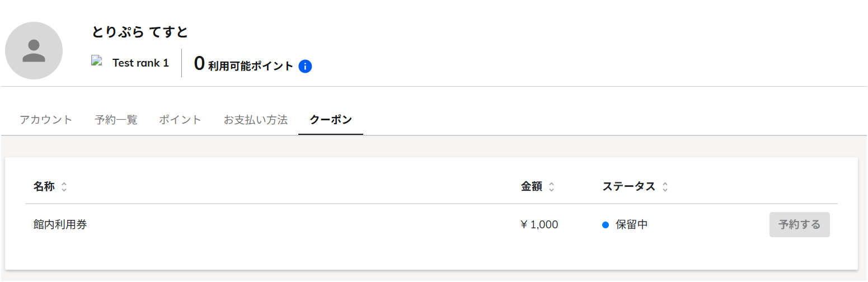Open the アカウント tab

46,120
